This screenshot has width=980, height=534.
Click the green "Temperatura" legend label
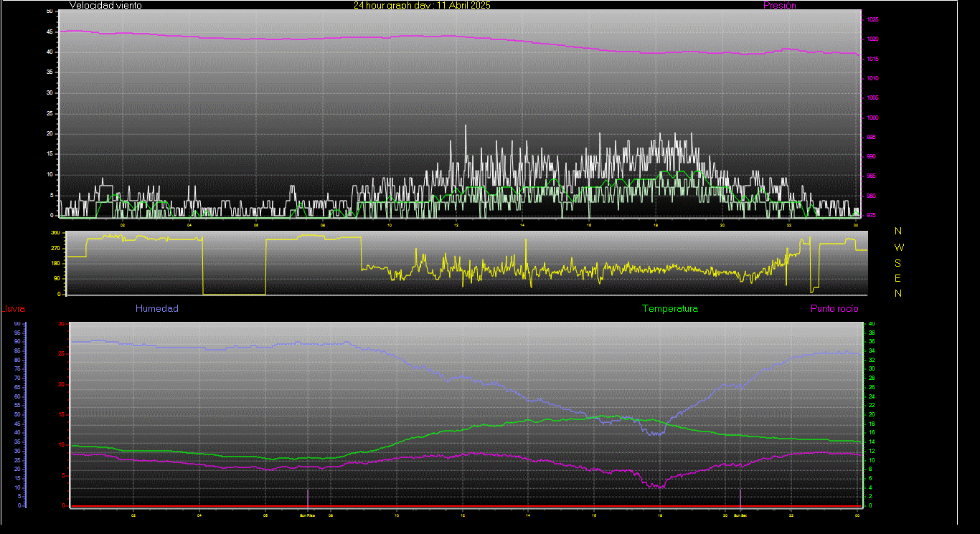click(x=669, y=309)
